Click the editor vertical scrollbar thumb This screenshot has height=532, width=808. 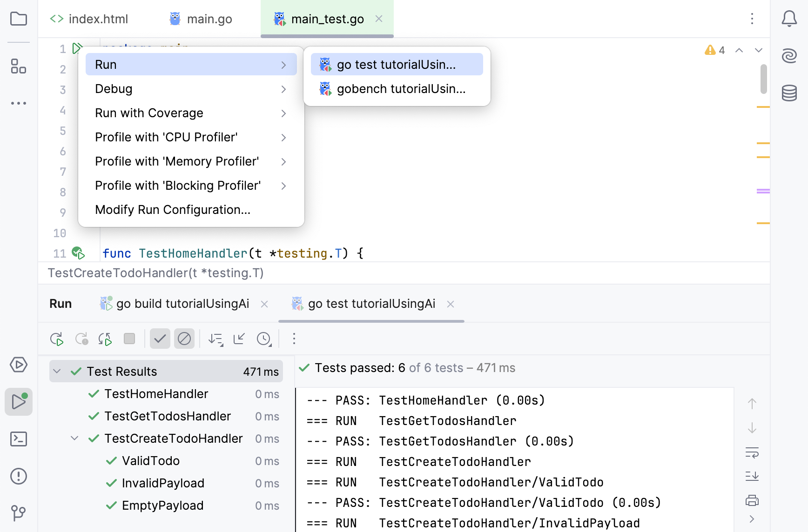tap(763, 79)
